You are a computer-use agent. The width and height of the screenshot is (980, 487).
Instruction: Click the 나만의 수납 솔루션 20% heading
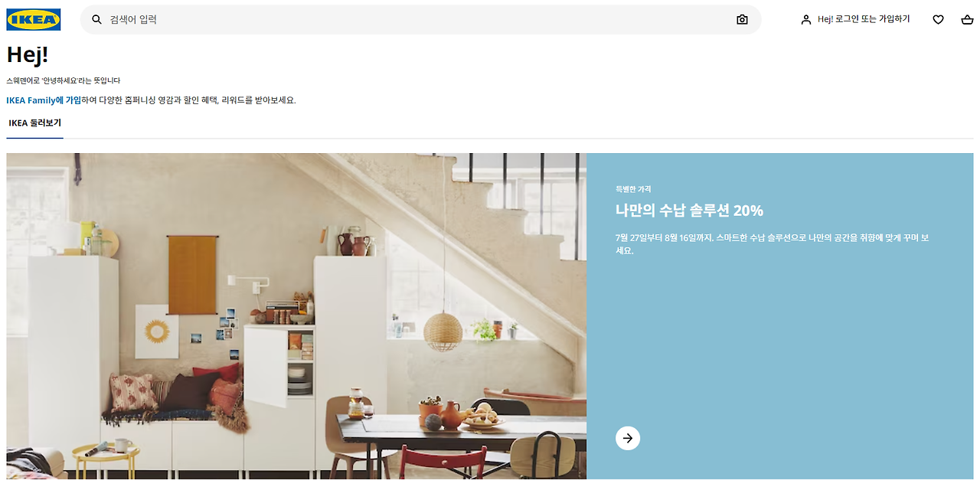[x=689, y=211]
